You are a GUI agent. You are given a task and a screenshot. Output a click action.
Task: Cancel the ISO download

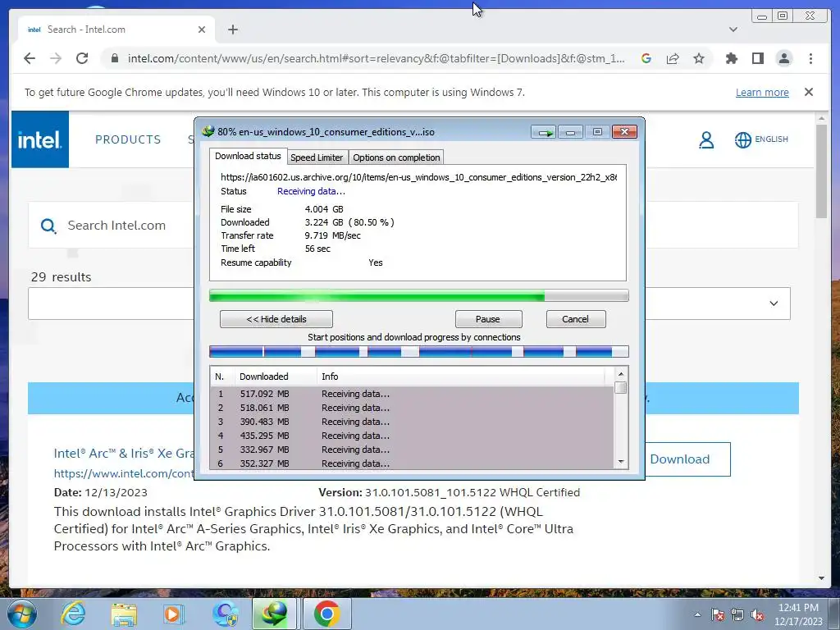coord(576,319)
